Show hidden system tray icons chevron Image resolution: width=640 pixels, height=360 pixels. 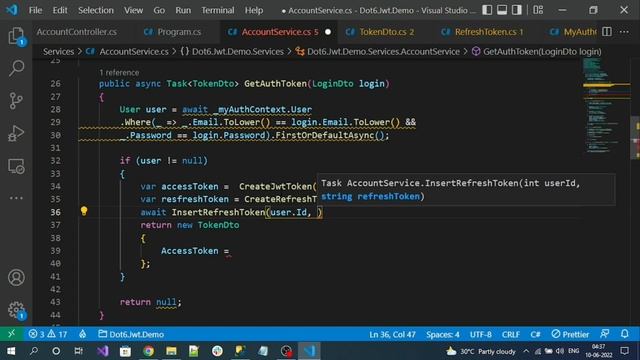coord(526,351)
